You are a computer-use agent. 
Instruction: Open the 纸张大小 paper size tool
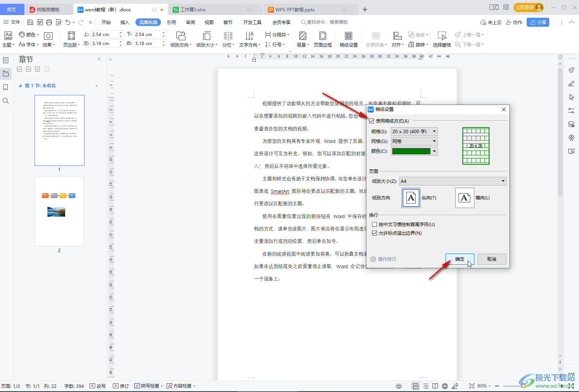pyautogui.click(x=207, y=40)
